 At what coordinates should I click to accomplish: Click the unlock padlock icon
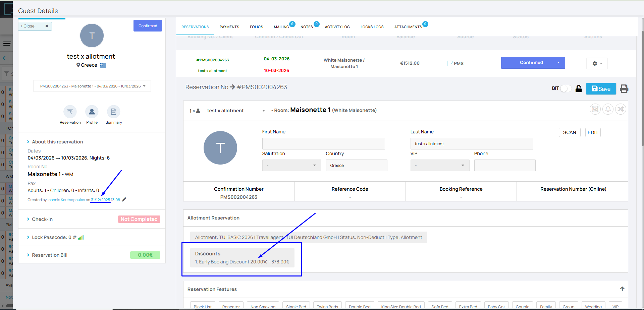point(579,89)
